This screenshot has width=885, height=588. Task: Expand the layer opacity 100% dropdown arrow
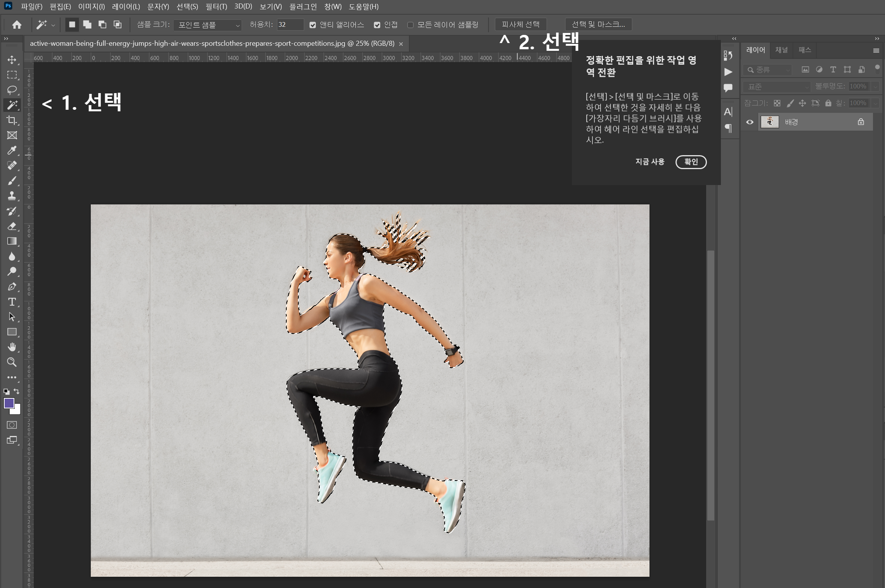(876, 86)
